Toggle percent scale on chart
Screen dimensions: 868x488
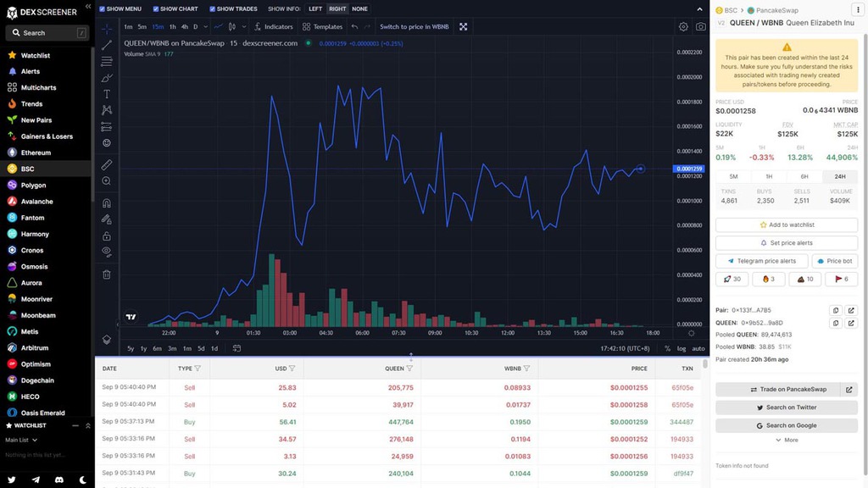[667, 348]
